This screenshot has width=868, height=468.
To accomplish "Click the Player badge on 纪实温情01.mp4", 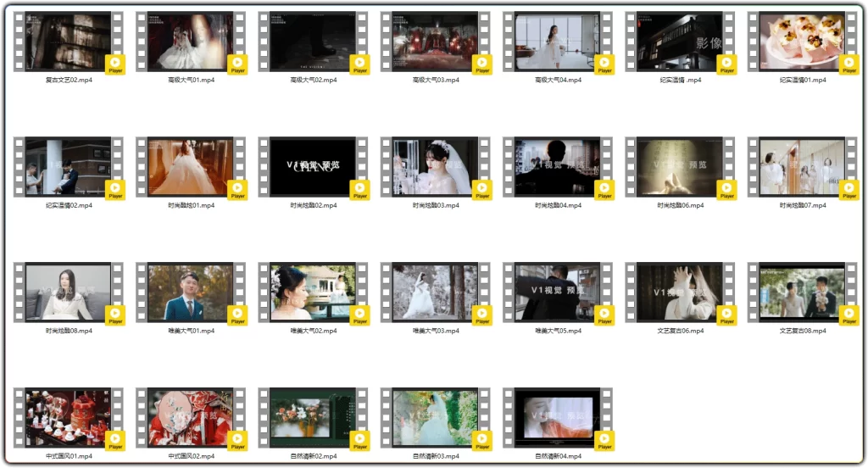I will tap(849, 64).
